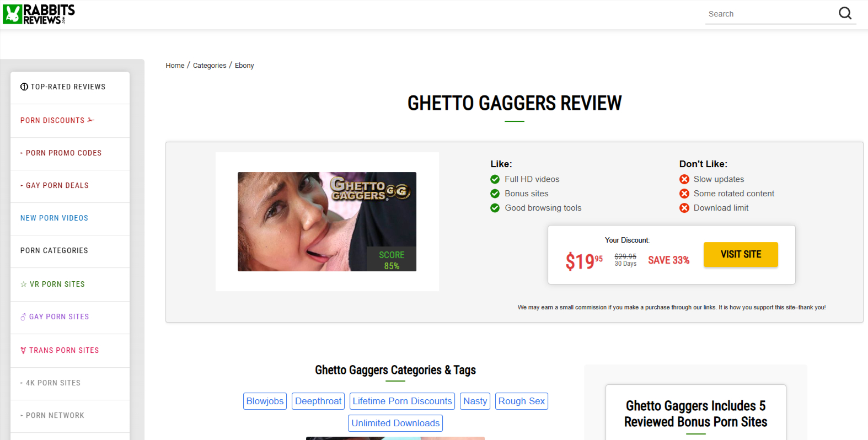Open the Trans Sites sidebar item

70,350
